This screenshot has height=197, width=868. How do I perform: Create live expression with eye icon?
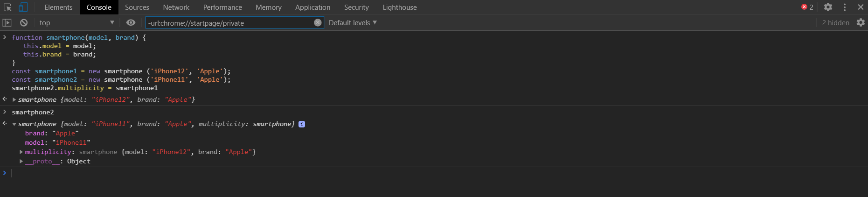(x=131, y=23)
